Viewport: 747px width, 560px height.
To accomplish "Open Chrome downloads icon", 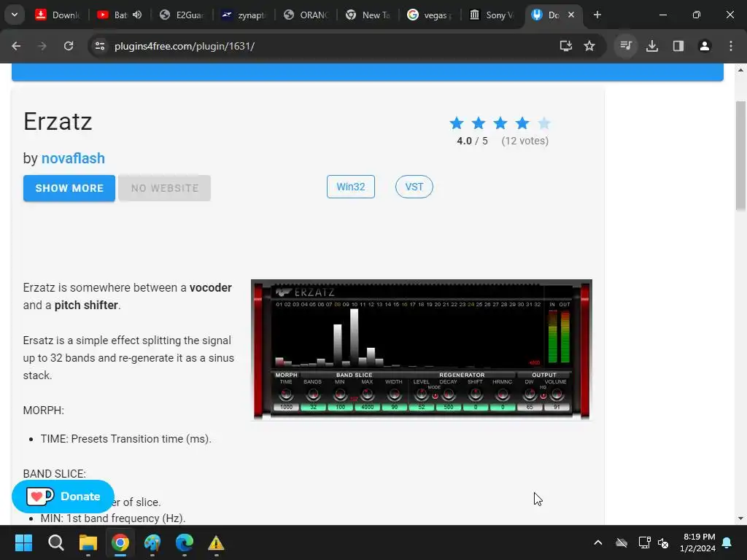I will click(652, 46).
